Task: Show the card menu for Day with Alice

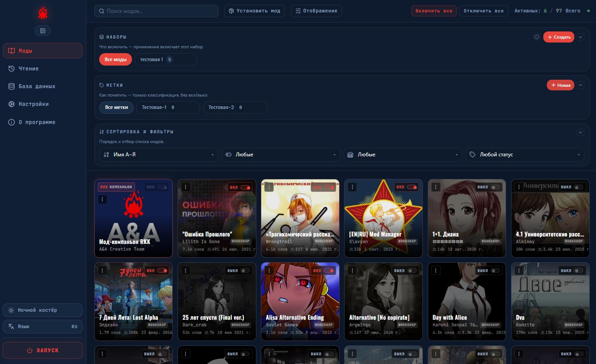Action: [436, 270]
